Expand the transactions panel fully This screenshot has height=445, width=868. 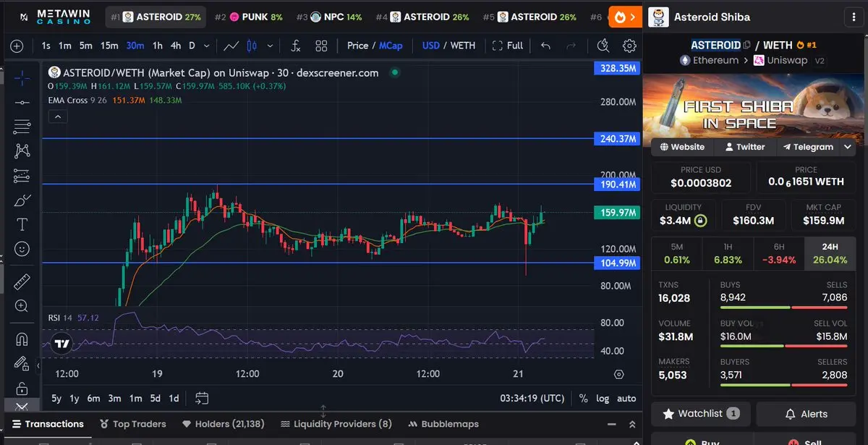(x=632, y=424)
